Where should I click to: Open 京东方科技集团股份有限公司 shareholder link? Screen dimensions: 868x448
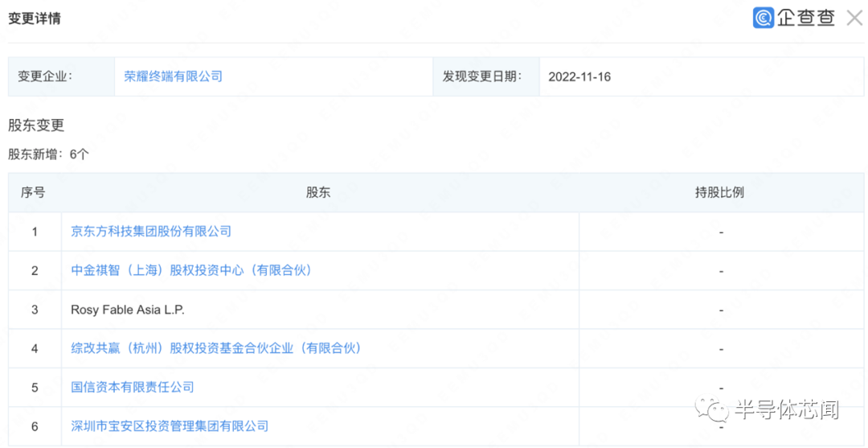[x=151, y=232]
